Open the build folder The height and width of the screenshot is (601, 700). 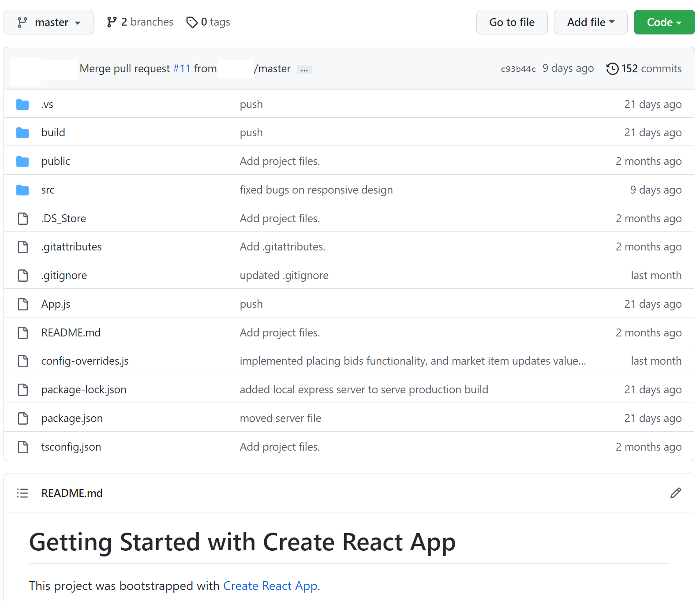[53, 133]
